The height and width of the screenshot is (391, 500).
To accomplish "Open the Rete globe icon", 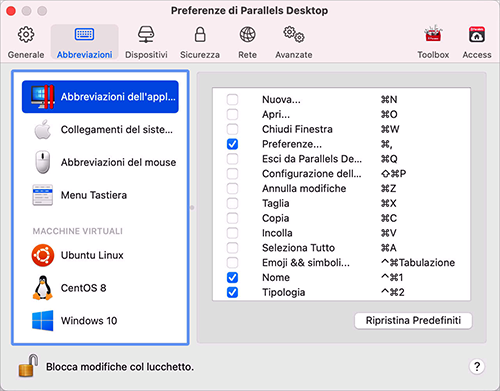I will pos(247,34).
